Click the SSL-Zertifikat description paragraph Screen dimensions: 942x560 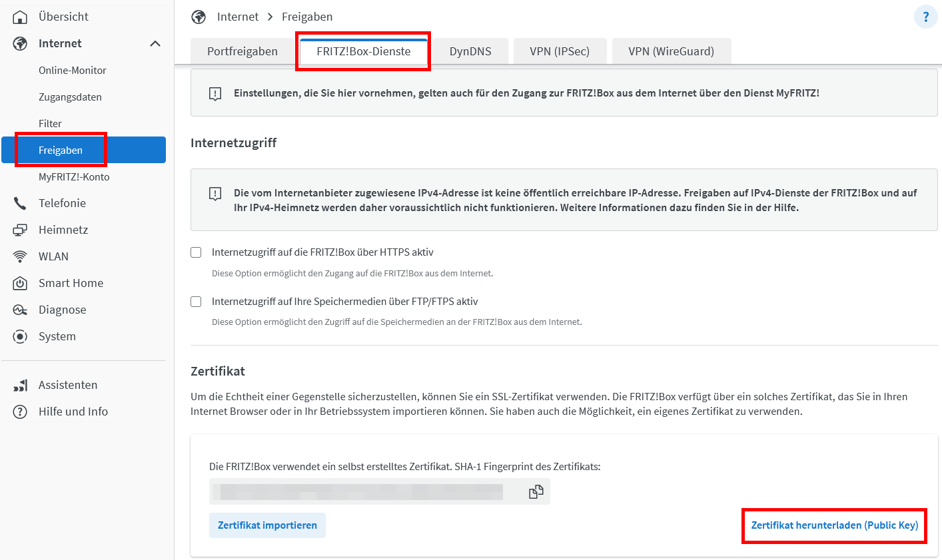tap(549, 404)
